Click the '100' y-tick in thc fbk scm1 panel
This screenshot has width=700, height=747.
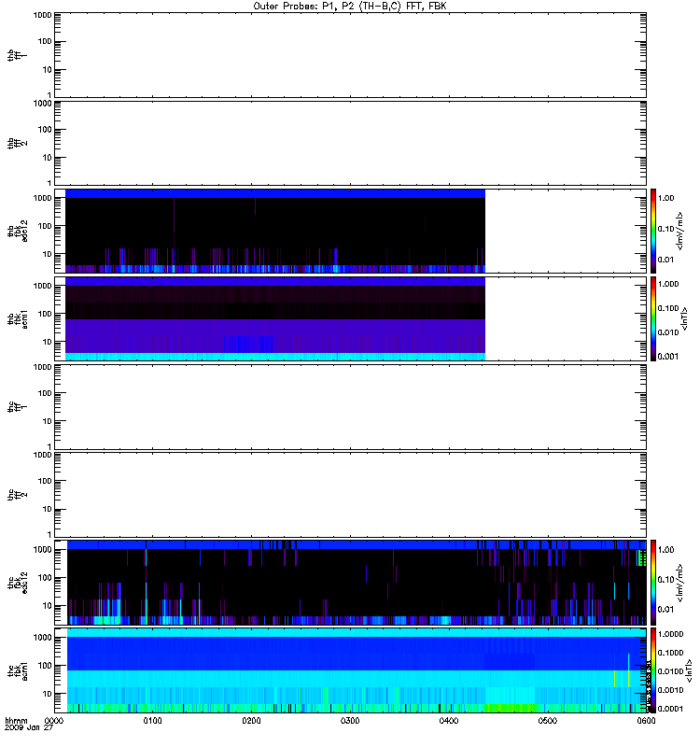coord(45,666)
